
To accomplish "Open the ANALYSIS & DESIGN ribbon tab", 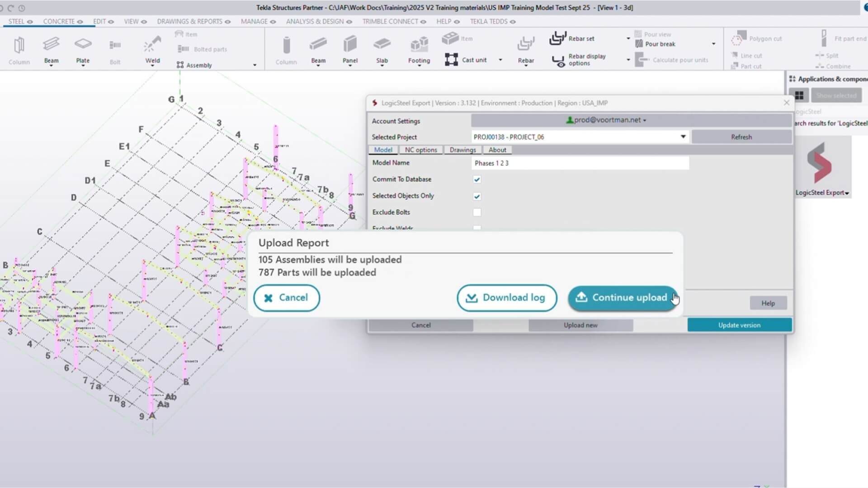I will tap(315, 22).
